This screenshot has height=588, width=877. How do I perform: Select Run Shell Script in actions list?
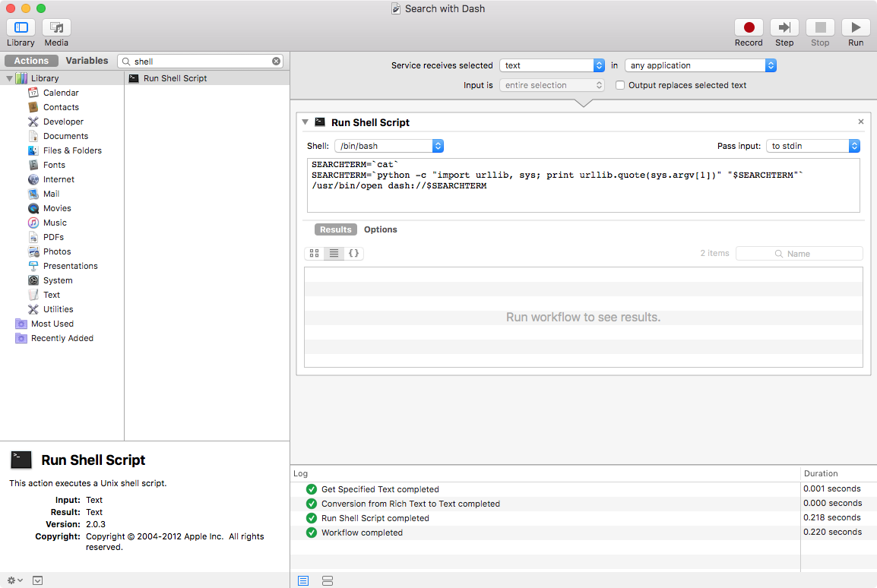pyautogui.click(x=207, y=79)
